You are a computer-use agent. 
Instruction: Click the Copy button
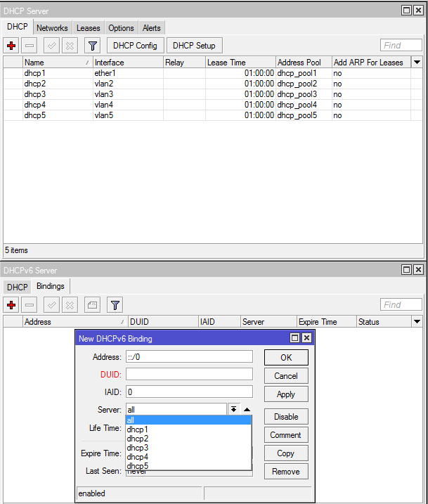point(286,453)
